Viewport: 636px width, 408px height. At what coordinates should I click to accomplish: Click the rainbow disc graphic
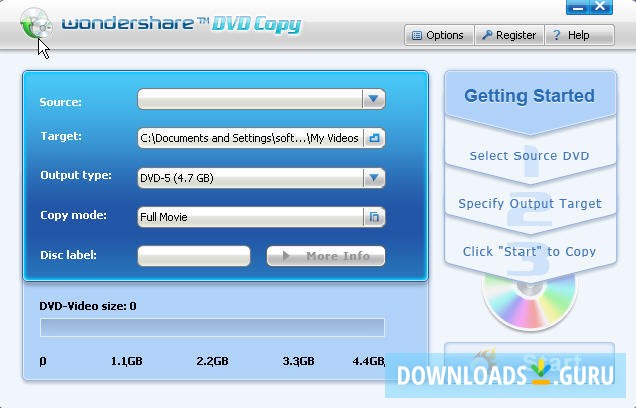[529, 301]
